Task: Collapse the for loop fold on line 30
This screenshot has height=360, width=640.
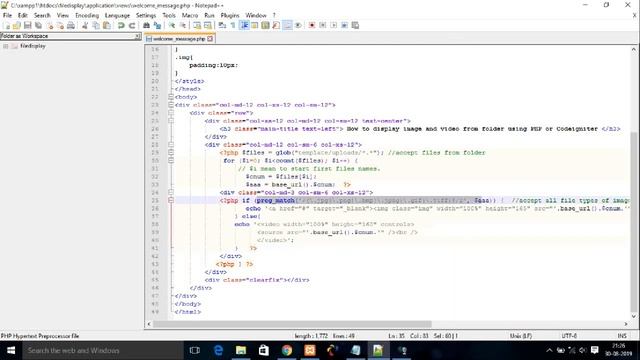Action: [171, 160]
